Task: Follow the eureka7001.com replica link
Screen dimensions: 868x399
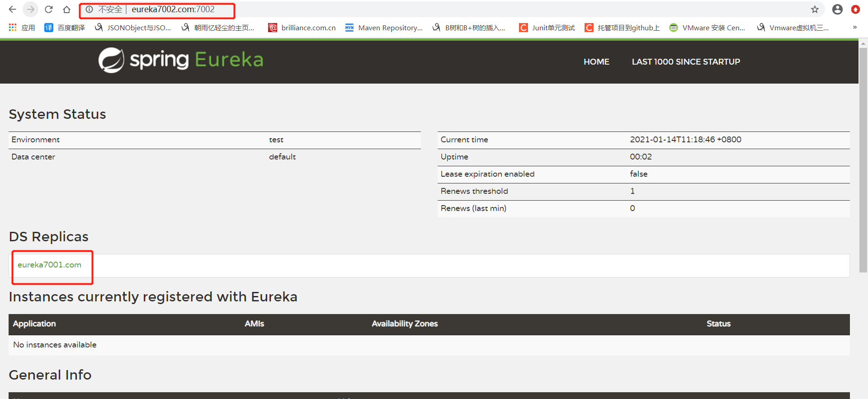Action: click(49, 265)
